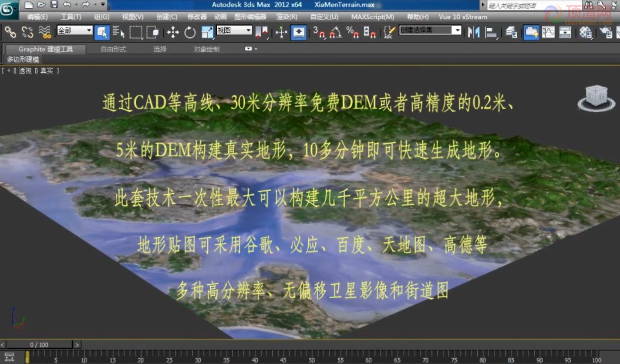
Task: Activate the Select Object tool
Action: click(102, 32)
